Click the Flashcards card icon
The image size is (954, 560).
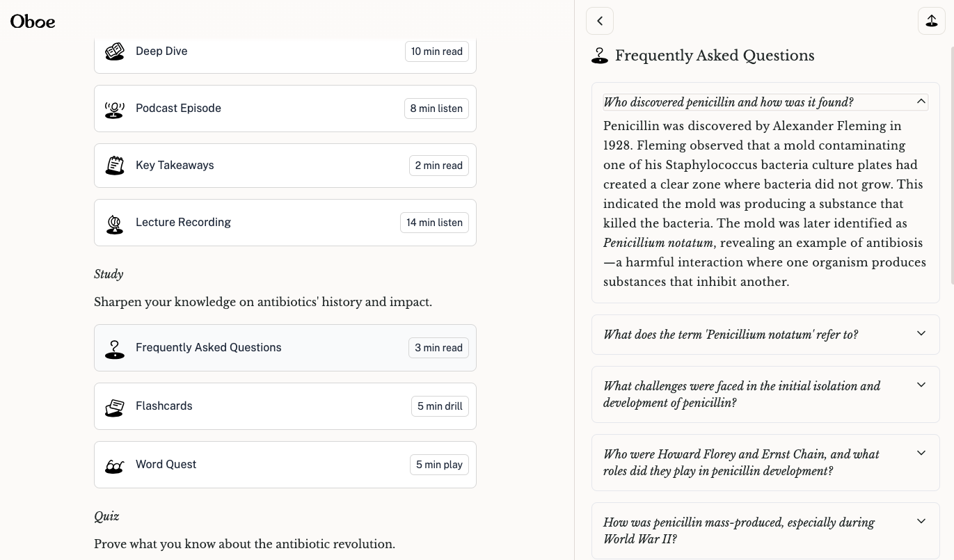pos(115,407)
